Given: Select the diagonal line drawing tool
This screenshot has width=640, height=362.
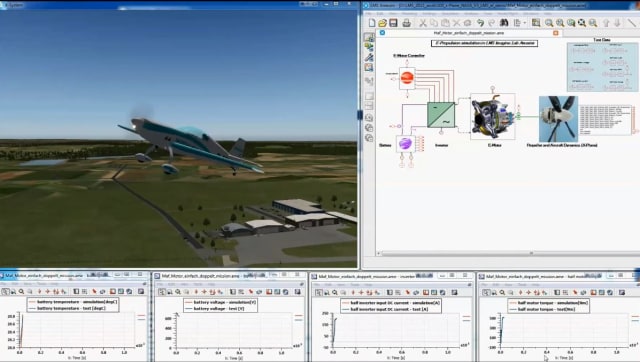Looking at the screenshot, I should [x=632, y=23].
